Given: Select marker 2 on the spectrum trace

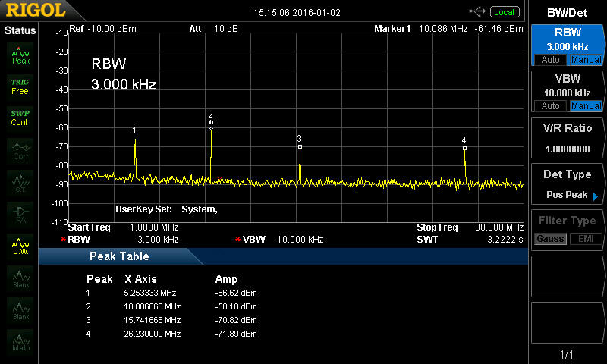Looking at the screenshot, I should (211, 123).
